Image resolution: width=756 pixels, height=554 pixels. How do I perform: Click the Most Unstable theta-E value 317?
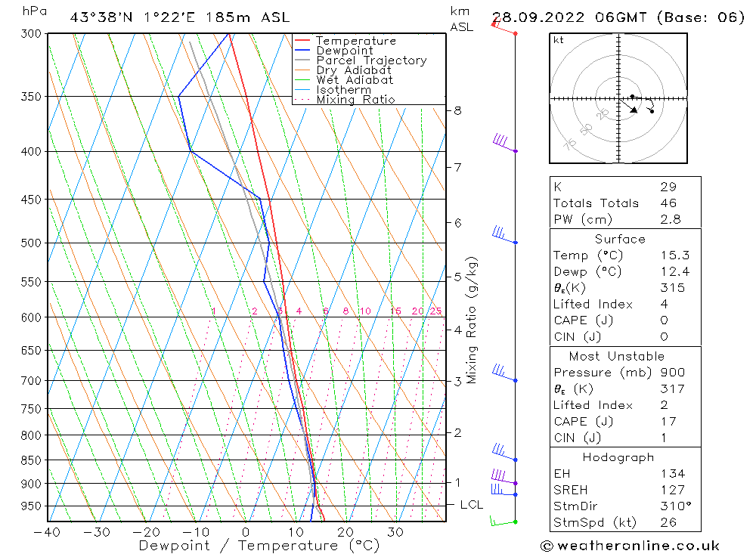673,388
